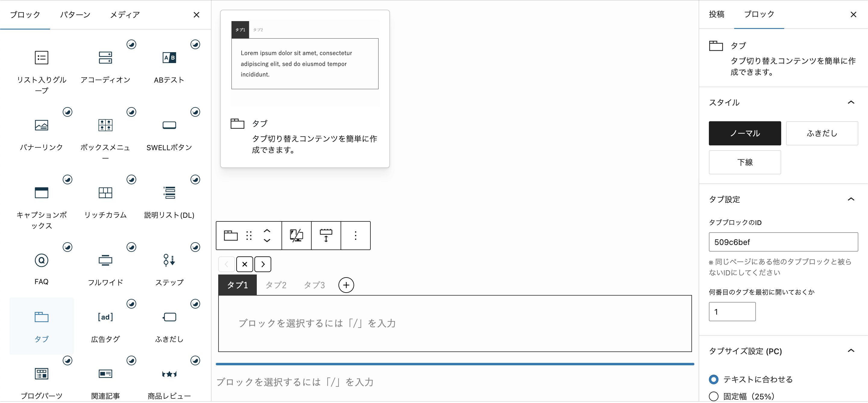
Task: Collapse the タブサイズ設定 (PC) section
Action: [x=851, y=351]
